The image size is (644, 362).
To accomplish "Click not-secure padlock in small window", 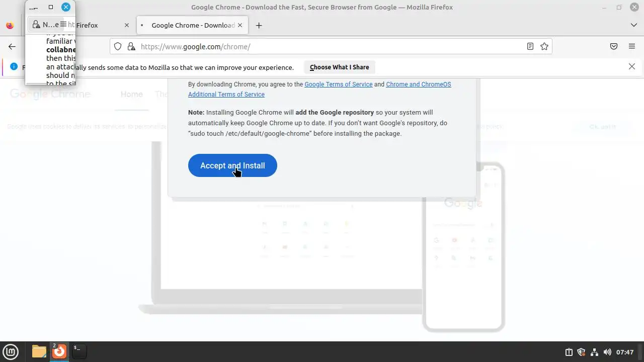I will pos(36,24).
